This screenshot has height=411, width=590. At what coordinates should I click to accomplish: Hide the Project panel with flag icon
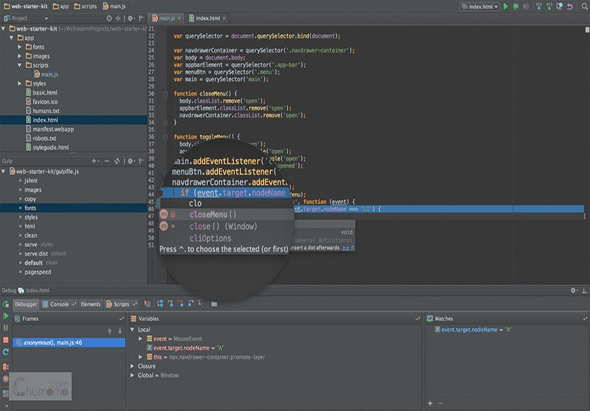pos(141,18)
